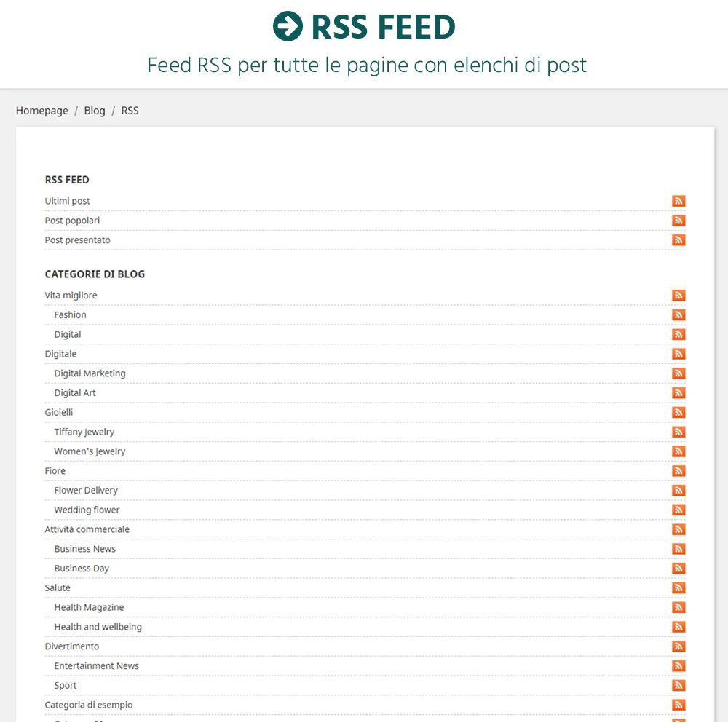This screenshot has height=728, width=728.
Task: Click the RSS icon beside Post presentato
Action: [x=678, y=240]
